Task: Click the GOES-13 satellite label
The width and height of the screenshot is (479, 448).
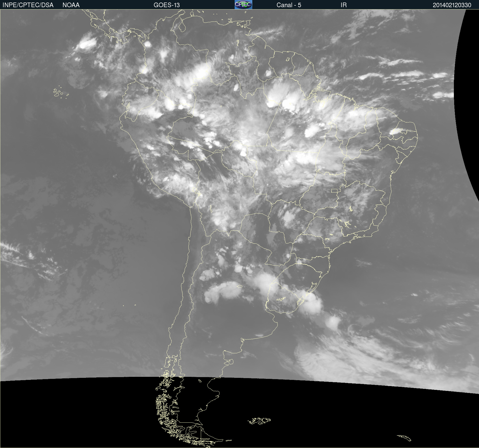Action: (x=167, y=5)
